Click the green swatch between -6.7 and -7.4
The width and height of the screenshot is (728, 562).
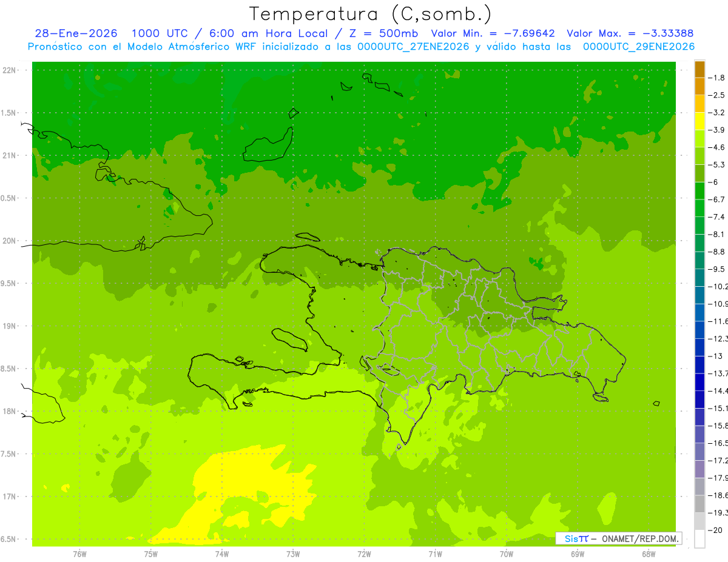699,208
